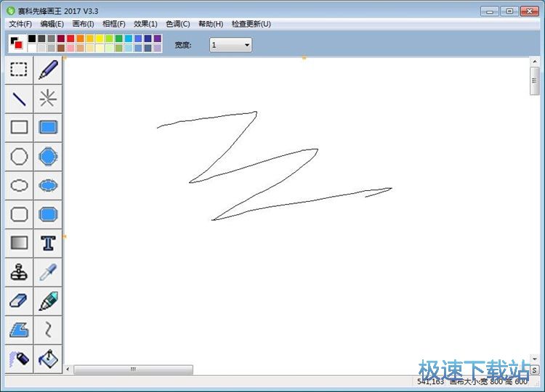Choose the stamp tool

(20, 272)
